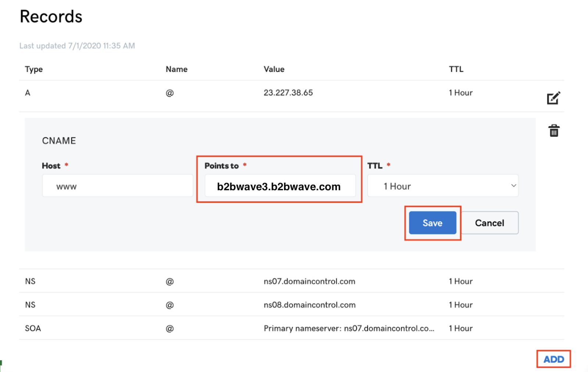Click the Value column header
This screenshot has height=372, width=588.
click(x=274, y=69)
